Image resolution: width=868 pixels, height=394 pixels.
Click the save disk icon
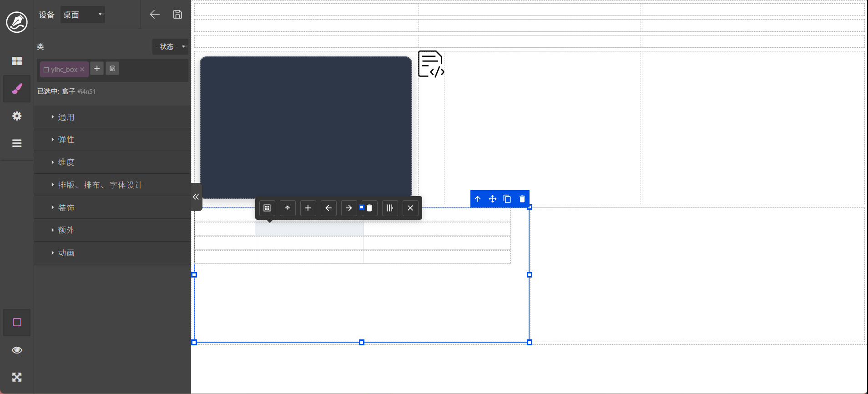tap(177, 15)
